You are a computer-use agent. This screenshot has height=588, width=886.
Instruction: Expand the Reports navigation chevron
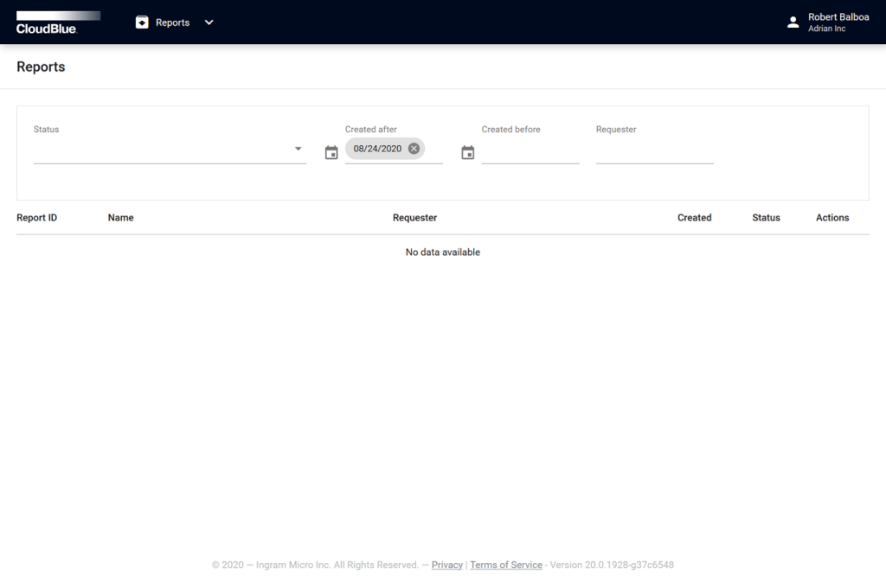[x=208, y=22]
